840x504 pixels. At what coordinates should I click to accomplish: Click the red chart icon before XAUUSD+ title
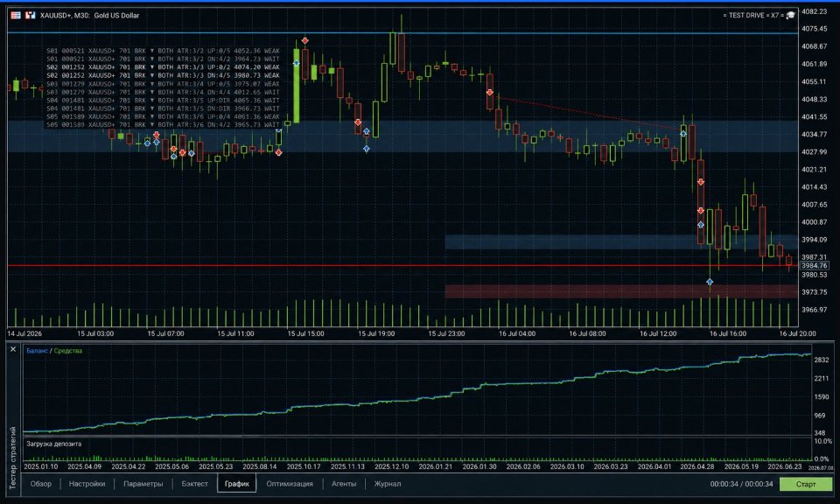pyautogui.click(x=30, y=15)
